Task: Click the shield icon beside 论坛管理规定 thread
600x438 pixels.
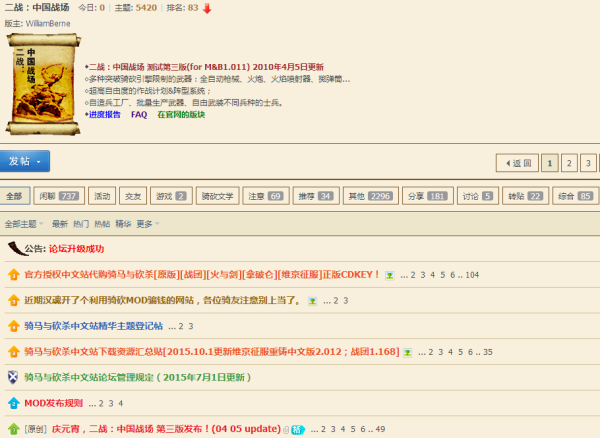Action: pyautogui.click(x=13, y=378)
